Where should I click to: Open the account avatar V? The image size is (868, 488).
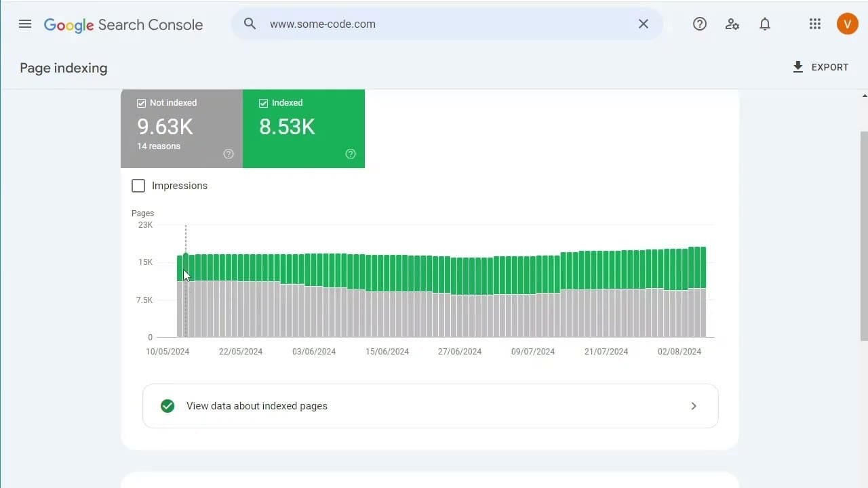(x=848, y=24)
